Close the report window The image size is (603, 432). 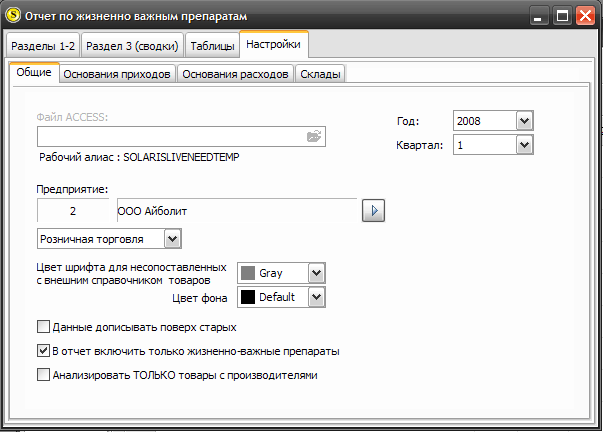click(585, 16)
